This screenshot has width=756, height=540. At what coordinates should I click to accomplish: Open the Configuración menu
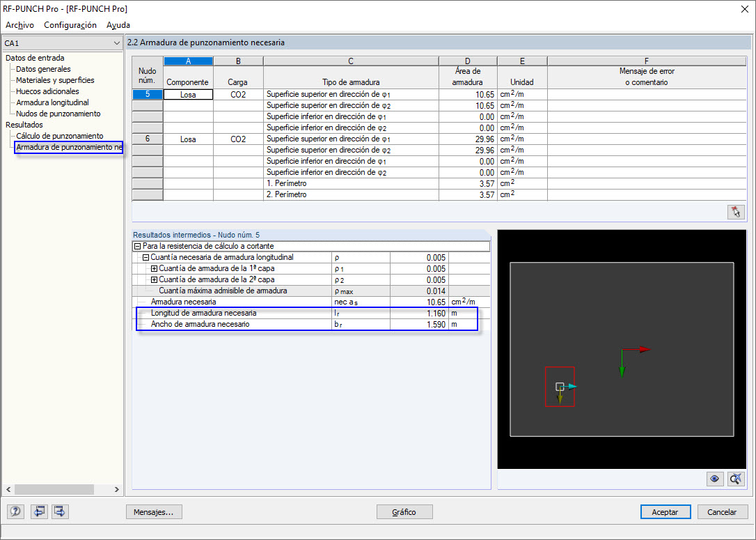[70, 25]
